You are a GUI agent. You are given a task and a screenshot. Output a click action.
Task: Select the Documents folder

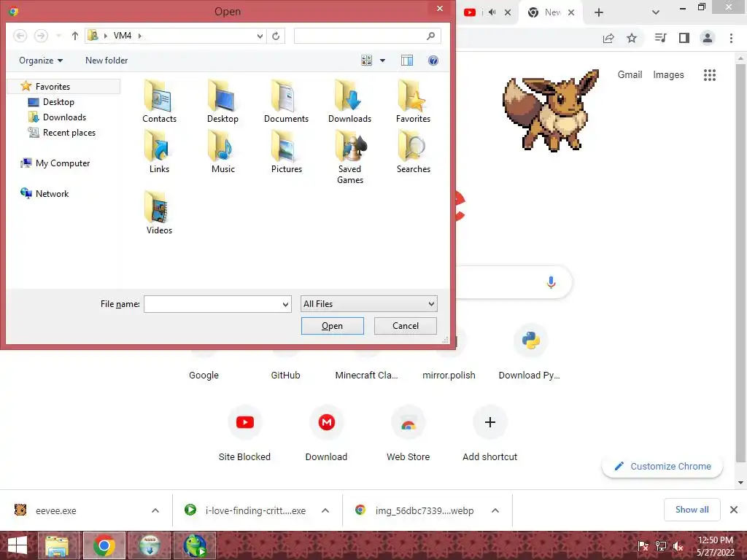pos(286,101)
